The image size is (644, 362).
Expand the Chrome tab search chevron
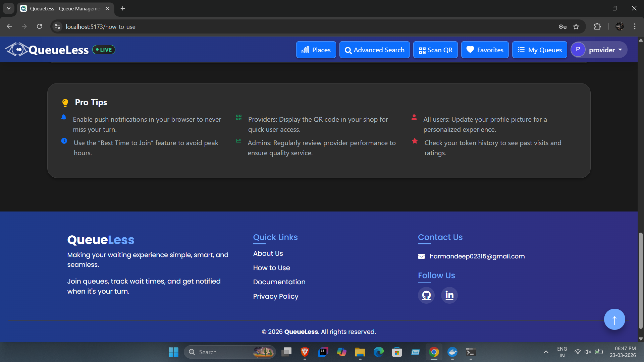[9, 8]
